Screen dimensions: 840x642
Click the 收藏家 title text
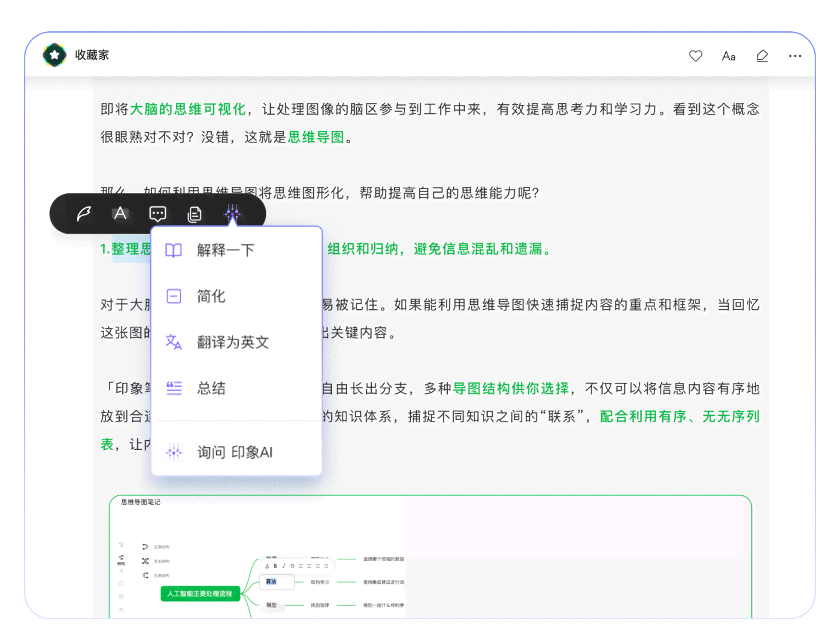(92, 55)
